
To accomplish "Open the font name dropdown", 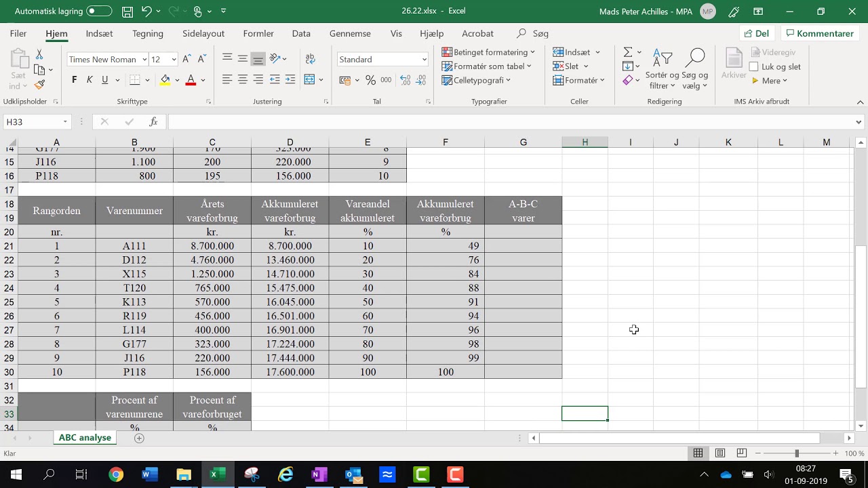I will pyautogui.click(x=144, y=60).
